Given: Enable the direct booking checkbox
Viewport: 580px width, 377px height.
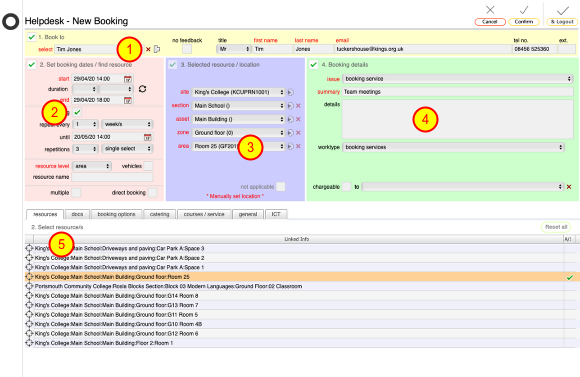Looking at the screenshot, I should coord(152,192).
